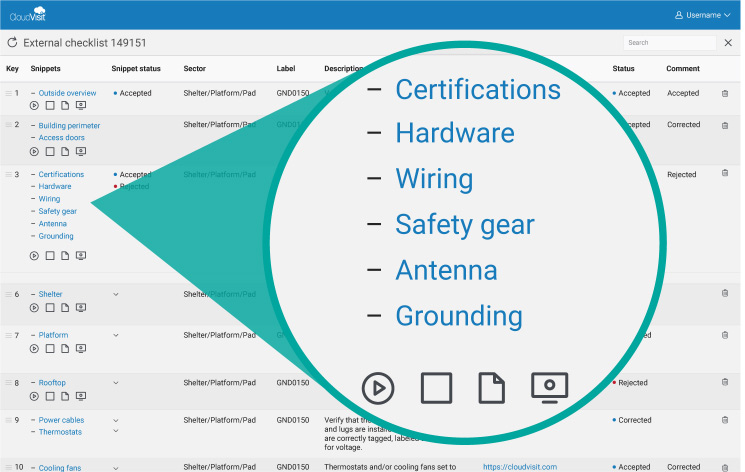Screen dimensions: 745x472
Task: Tick the square checkbox in row 1
Action: tap(50, 106)
